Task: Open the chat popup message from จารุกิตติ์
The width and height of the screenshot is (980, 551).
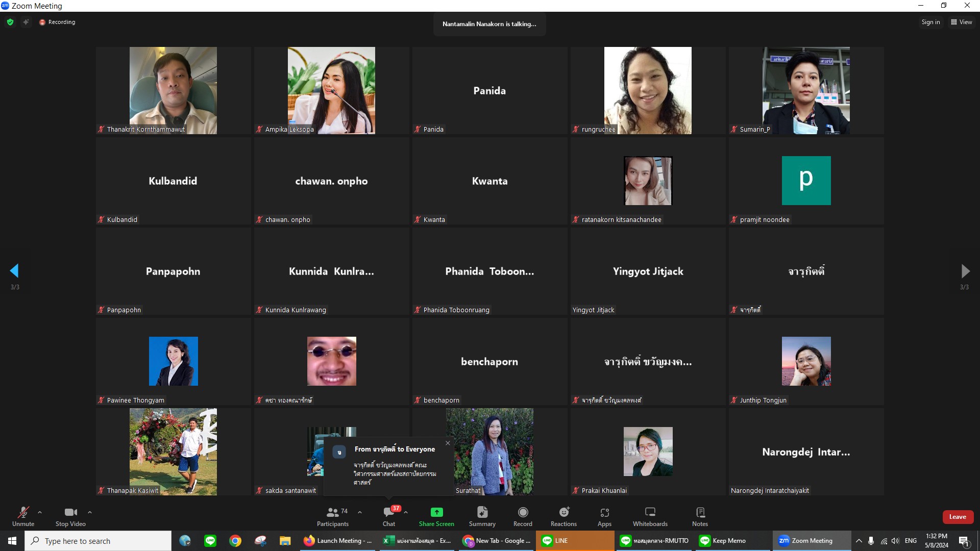Action: tap(388, 466)
